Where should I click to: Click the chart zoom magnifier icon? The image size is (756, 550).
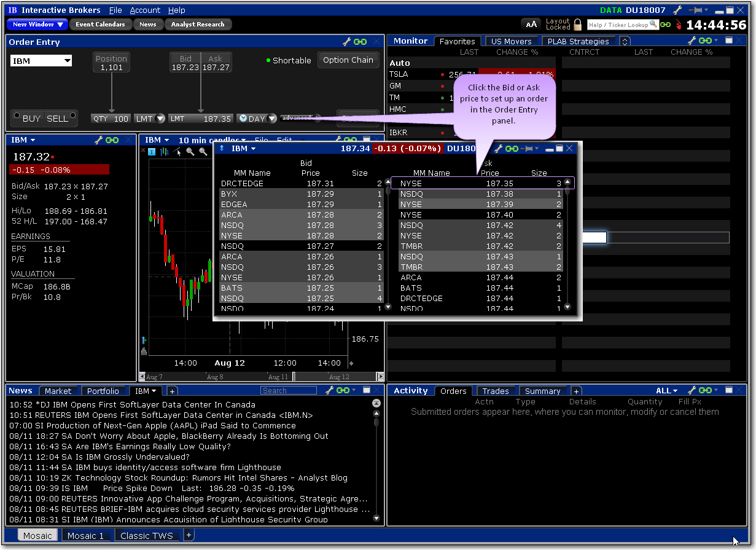click(x=190, y=151)
